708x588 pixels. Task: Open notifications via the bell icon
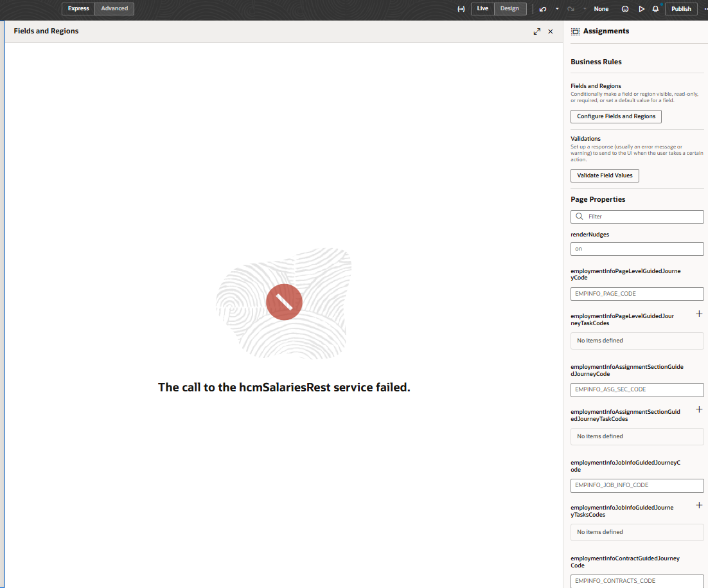(655, 8)
